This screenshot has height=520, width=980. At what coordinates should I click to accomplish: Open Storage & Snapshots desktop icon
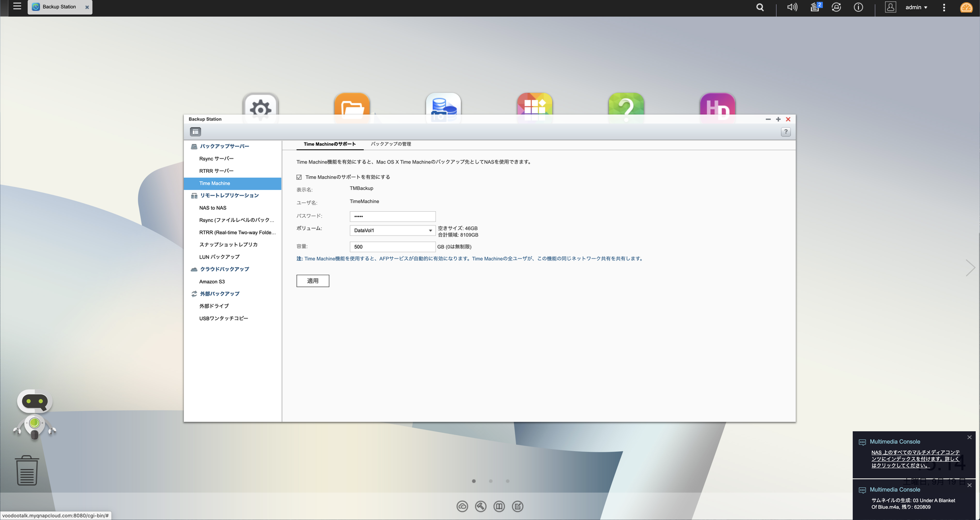pos(444,108)
